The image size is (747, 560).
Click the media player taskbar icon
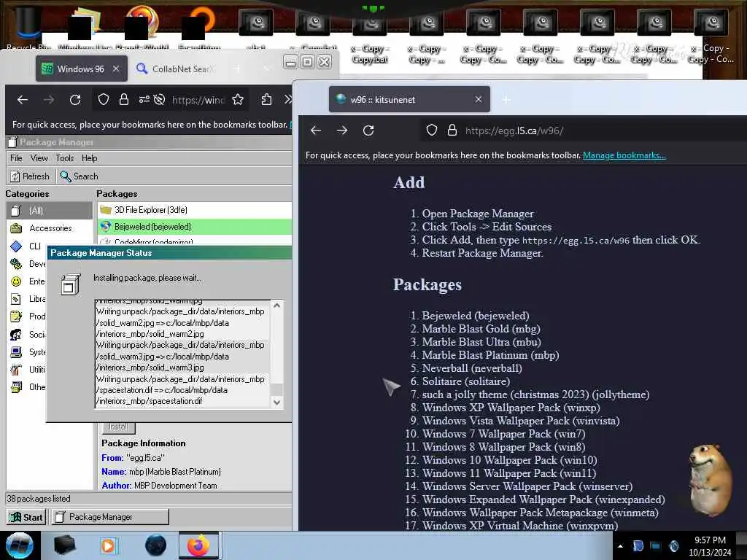pos(109,545)
